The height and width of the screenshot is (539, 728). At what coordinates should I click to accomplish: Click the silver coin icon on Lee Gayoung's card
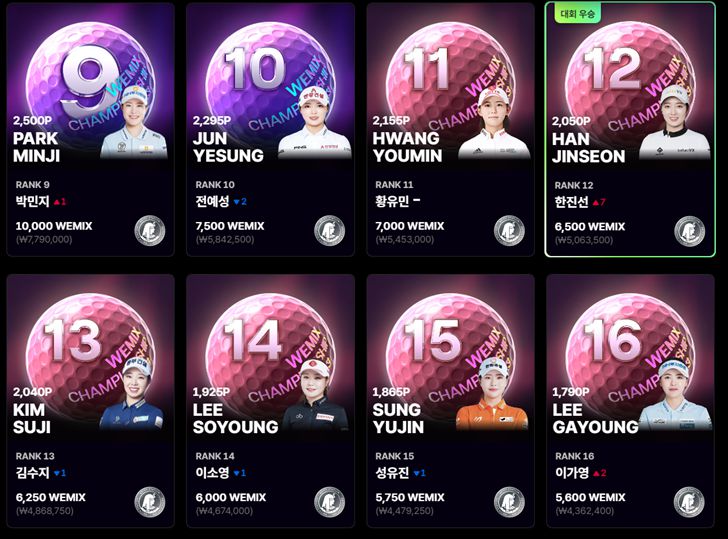[689, 502]
